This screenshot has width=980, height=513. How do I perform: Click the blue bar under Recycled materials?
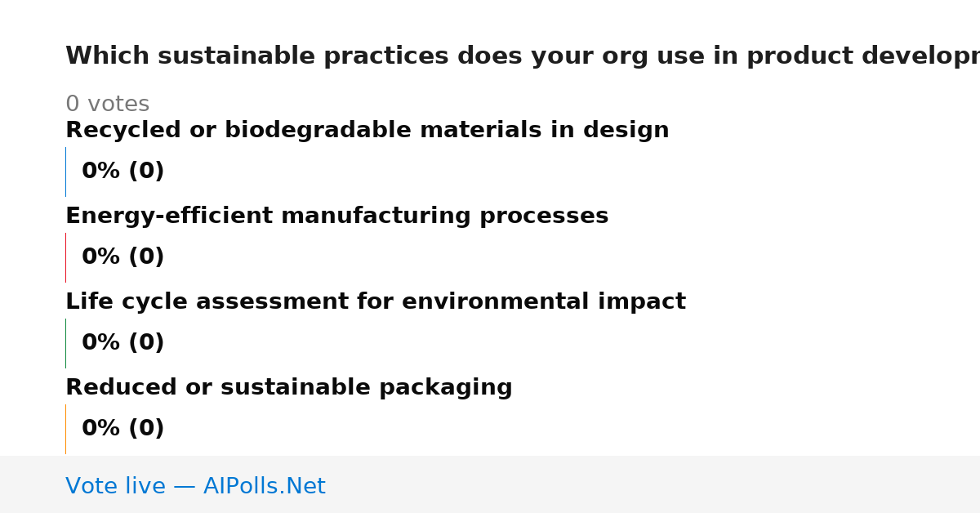pyautogui.click(x=65, y=172)
